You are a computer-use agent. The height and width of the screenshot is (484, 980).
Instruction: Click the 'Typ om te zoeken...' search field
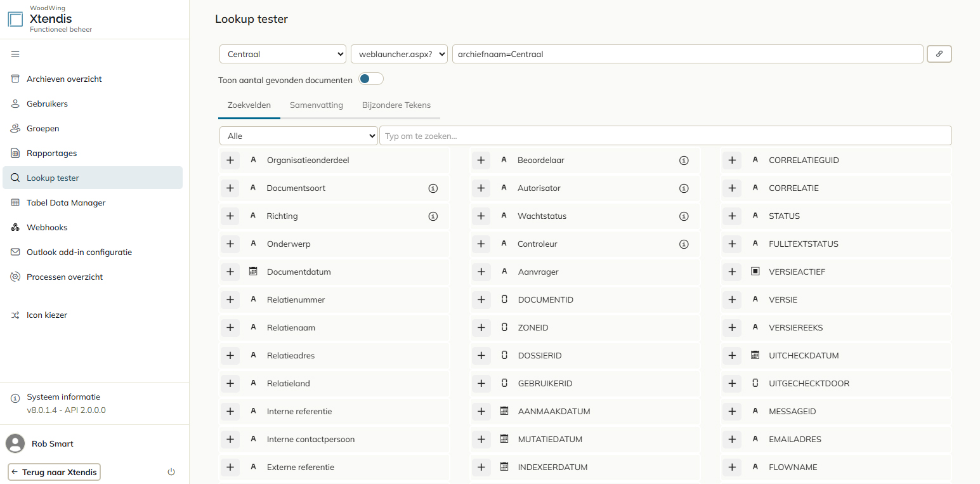pos(665,136)
